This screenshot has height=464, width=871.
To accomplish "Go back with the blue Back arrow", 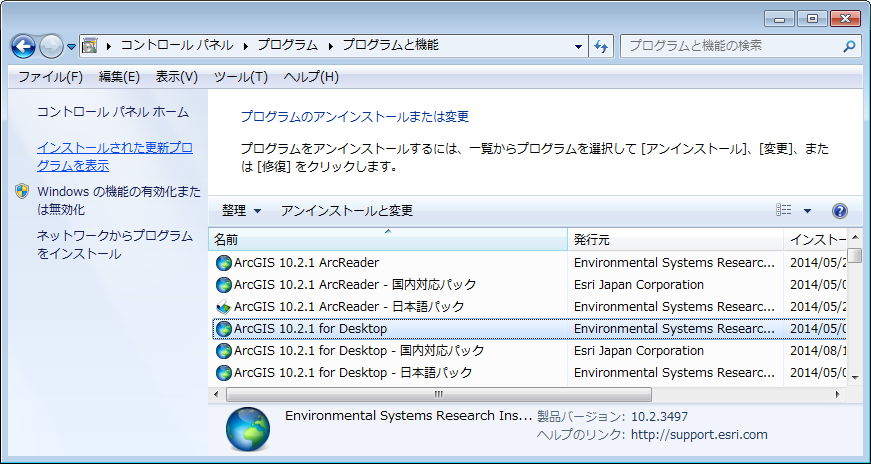I will tap(23, 47).
